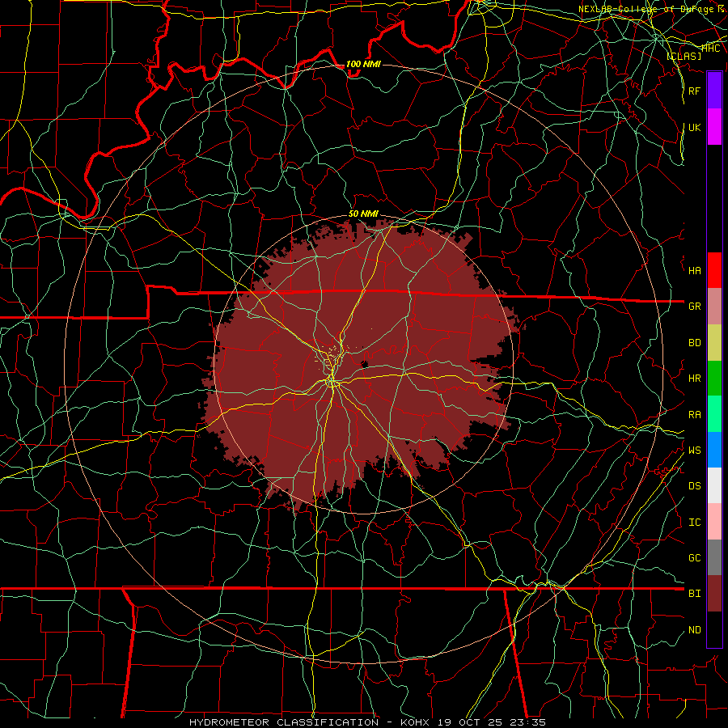Click the HHC product label
This screenshot has height=728, width=728.
pos(710,49)
